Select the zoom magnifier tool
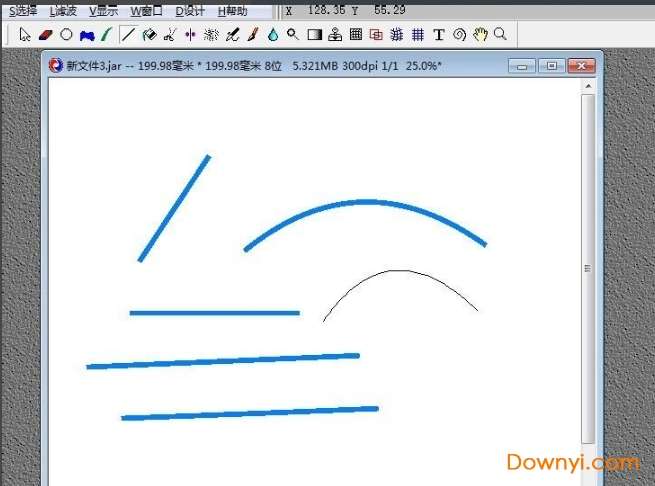655x486 pixels. [x=500, y=34]
